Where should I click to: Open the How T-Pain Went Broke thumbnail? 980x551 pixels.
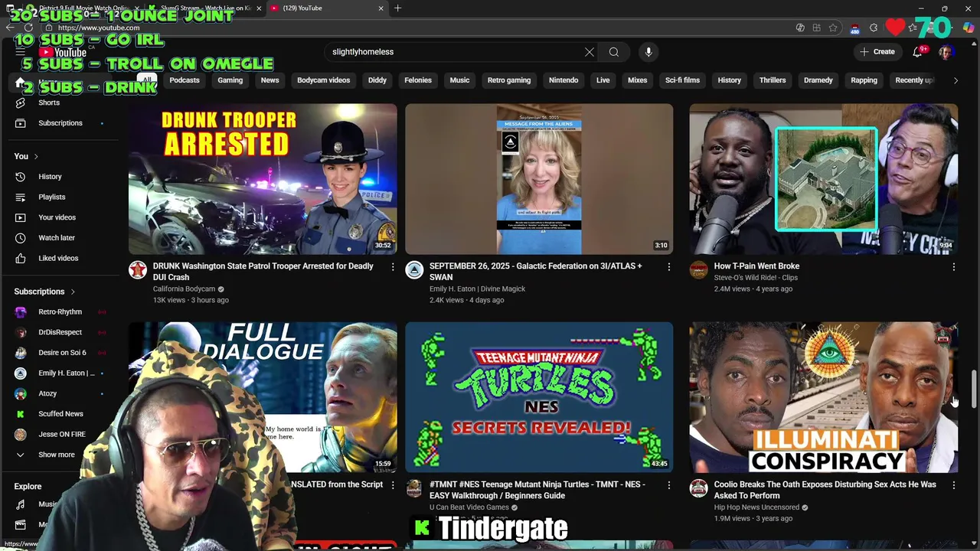[823, 179]
